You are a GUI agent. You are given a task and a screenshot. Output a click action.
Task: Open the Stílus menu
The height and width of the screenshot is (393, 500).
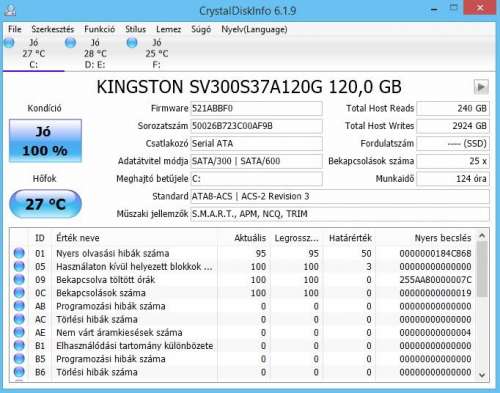pyautogui.click(x=135, y=29)
